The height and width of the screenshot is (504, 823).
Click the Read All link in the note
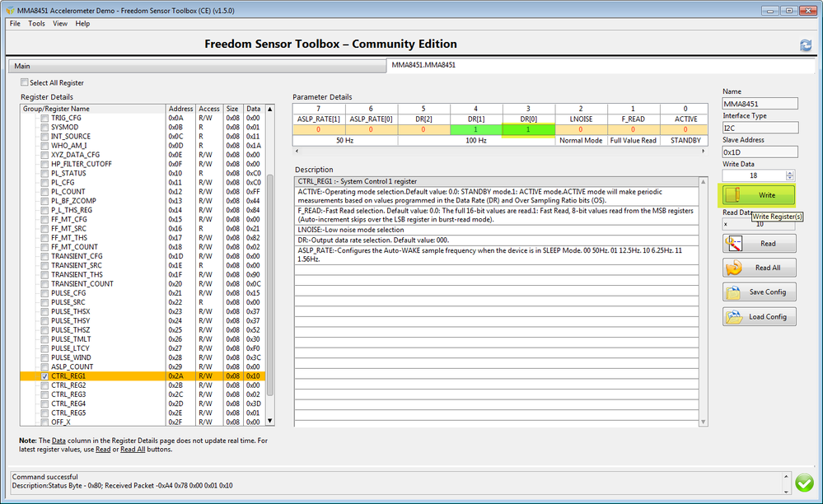coord(133,450)
